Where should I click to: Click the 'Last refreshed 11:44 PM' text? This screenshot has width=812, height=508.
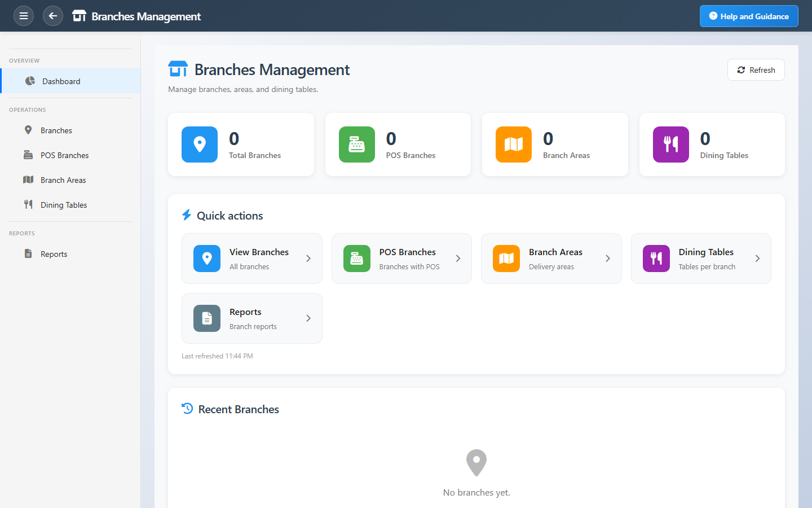(217, 356)
